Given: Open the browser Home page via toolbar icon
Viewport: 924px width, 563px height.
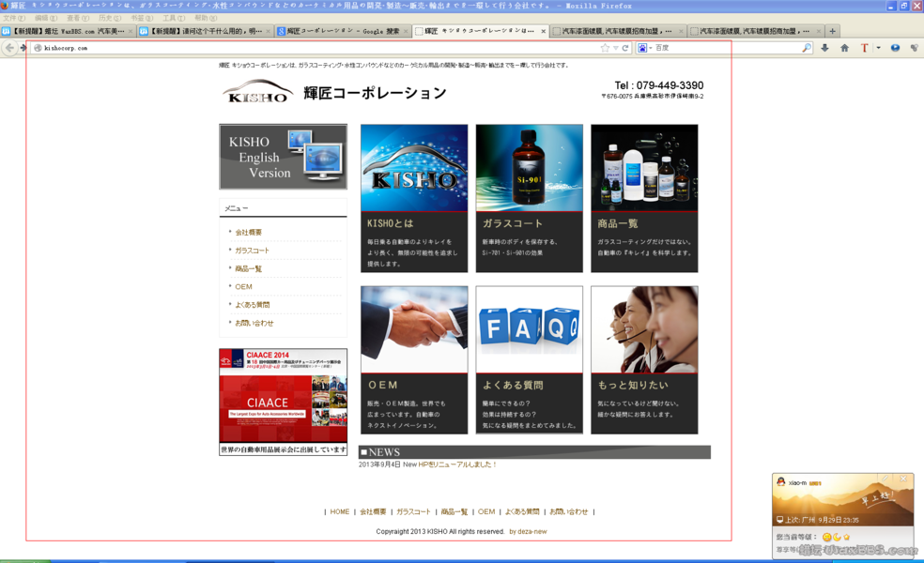Looking at the screenshot, I should 844,47.
